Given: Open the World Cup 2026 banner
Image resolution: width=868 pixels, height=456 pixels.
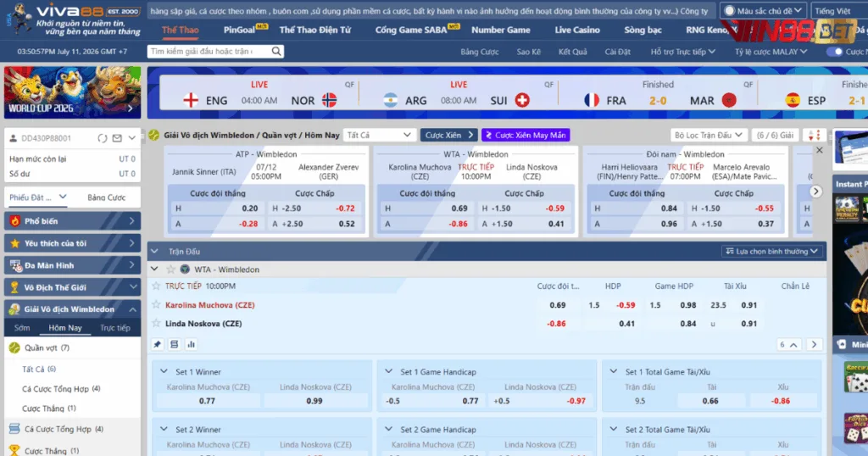Looking at the screenshot, I should coord(73,92).
